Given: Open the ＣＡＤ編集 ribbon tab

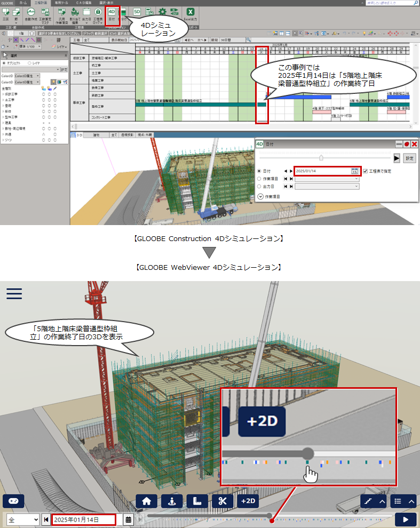Looking at the screenshot, I should pos(84,3).
